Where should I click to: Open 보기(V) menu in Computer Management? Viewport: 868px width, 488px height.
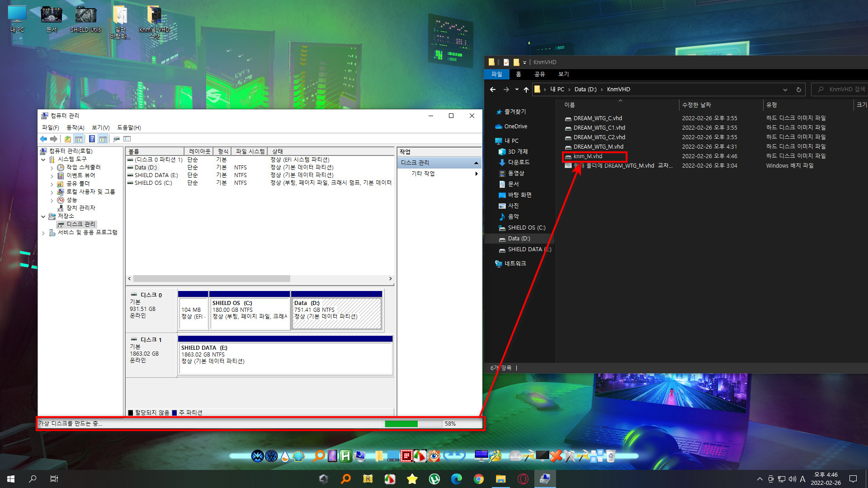click(100, 128)
